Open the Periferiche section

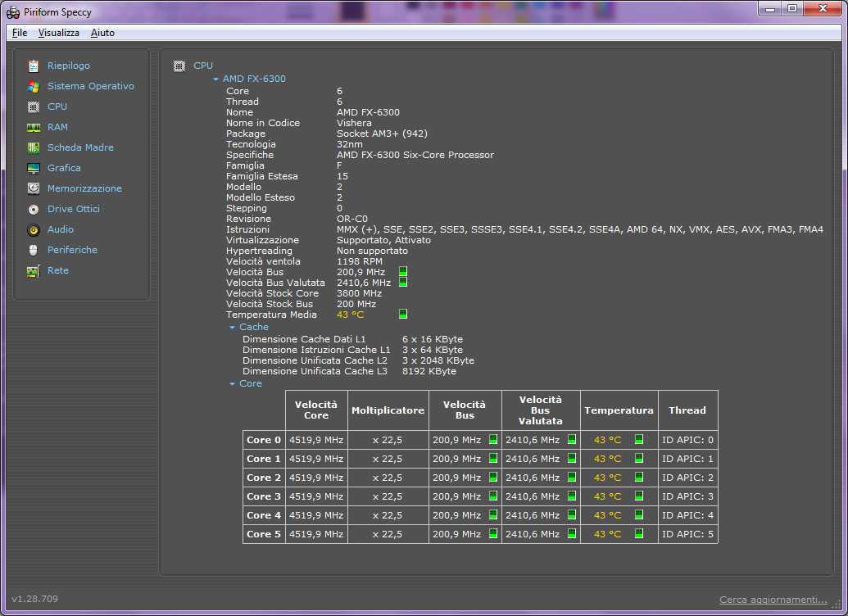pos(72,251)
